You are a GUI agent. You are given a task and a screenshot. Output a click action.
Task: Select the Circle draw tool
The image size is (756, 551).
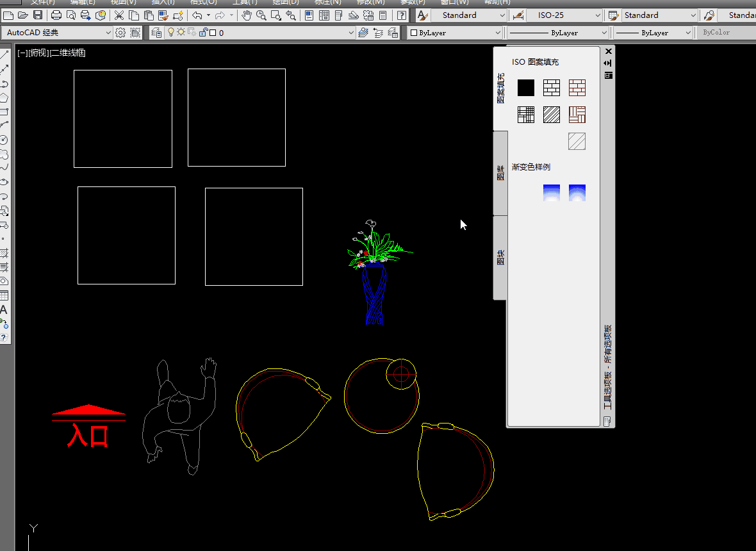click(4, 140)
